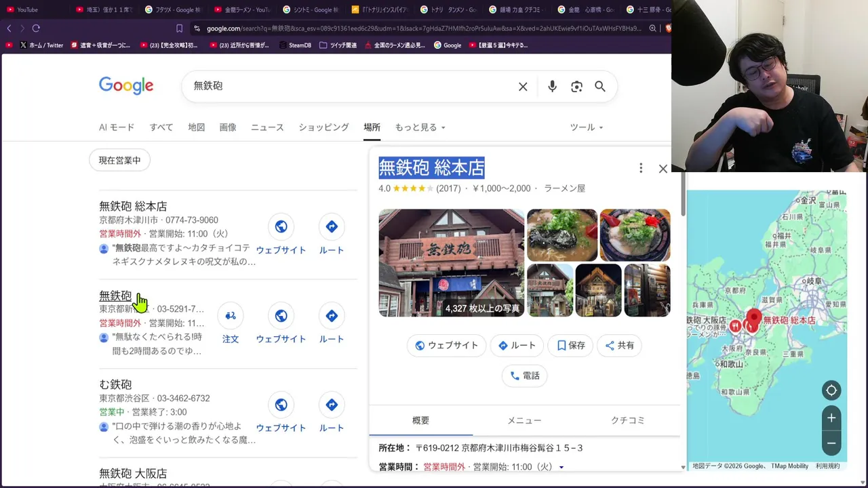868x488 pixels.
Task: Close the 無鉄砲 総本店 detail panel
Action: point(663,169)
